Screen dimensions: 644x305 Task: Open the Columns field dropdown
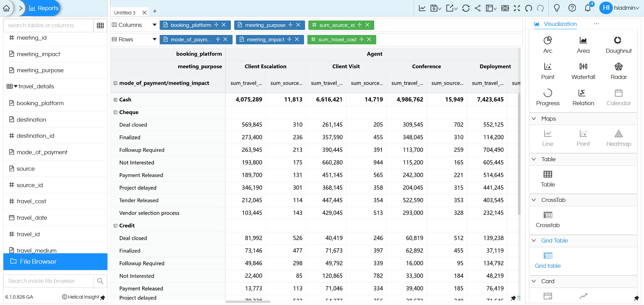154,25
